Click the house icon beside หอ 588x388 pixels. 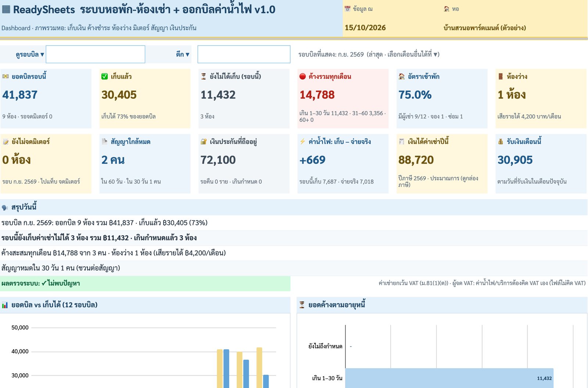pos(447,9)
